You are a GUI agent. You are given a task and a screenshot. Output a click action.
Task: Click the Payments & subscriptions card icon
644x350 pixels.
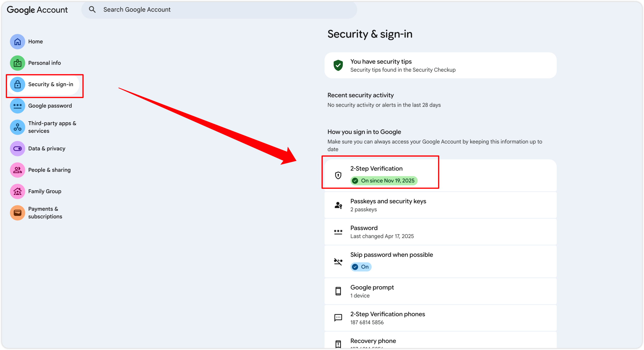(17, 213)
